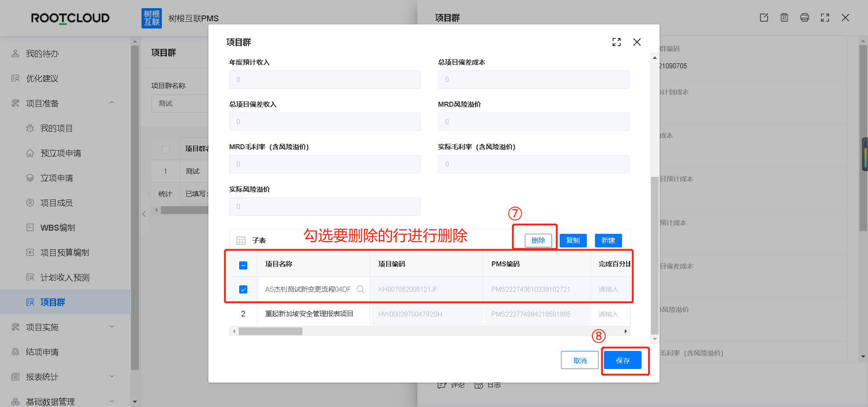Screen dimensions: 868x407
Task: Expand the 基础数据管理 sidebar section
Action: pos(112,401)
